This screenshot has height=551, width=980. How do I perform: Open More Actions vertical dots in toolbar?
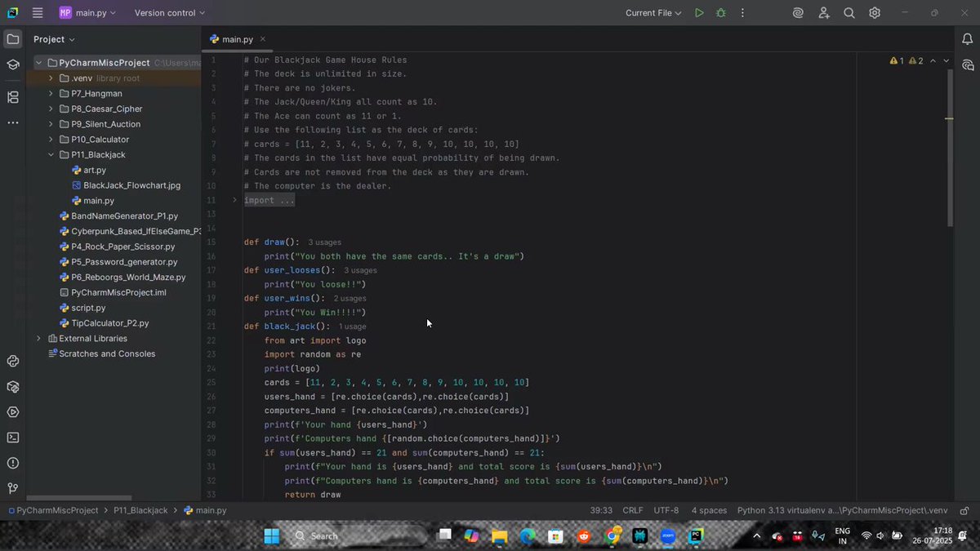742,13
